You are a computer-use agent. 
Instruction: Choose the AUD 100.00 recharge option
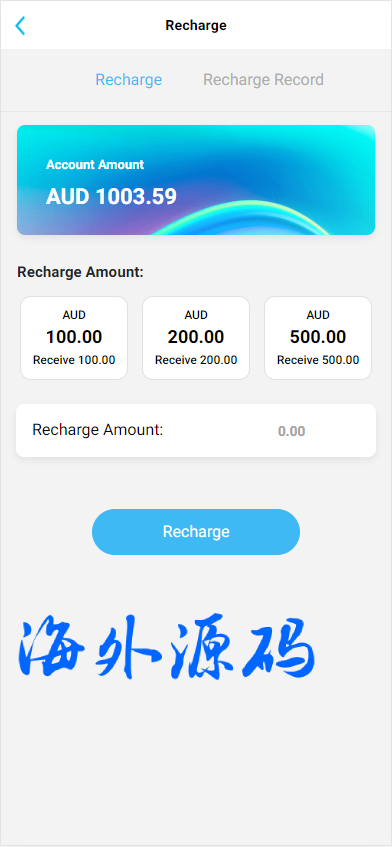74,338
